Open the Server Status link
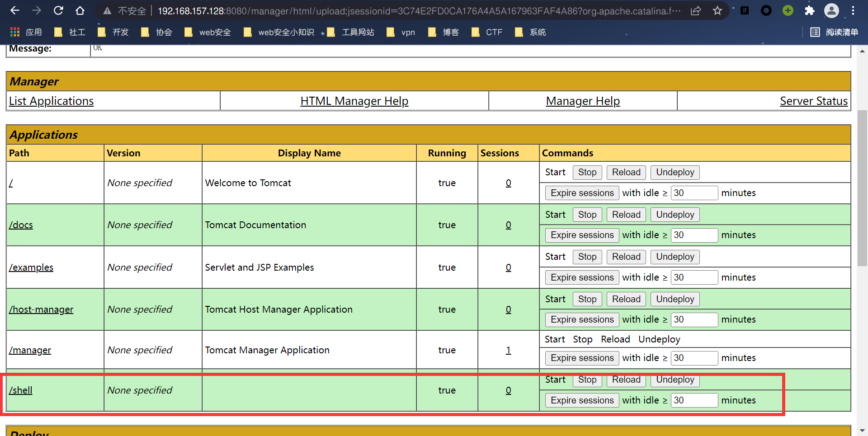The width and height of the screenshot is (868, 436). 814,101
